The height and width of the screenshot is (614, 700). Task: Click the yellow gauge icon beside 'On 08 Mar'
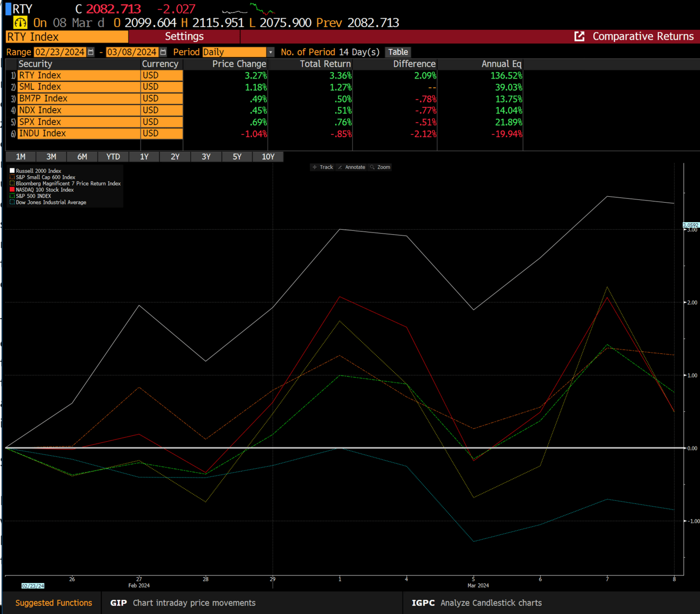20,23
